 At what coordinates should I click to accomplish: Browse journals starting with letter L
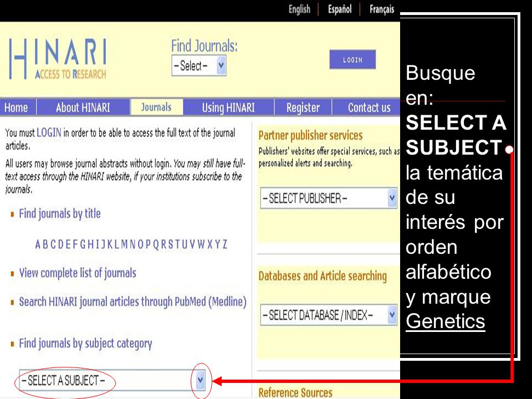pyautogui.click(x=117, y=244)
